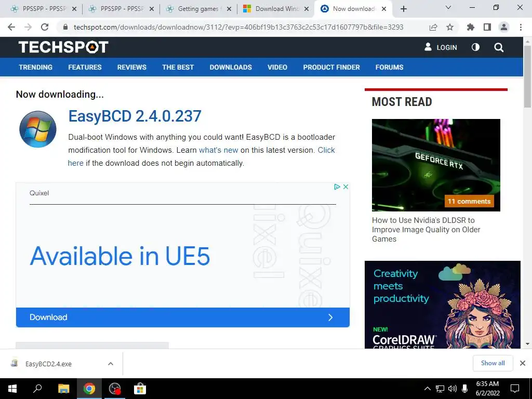The width and height of the screenshot is (532, 399).
Task: Reload the current page
Action: pos(45,27)
